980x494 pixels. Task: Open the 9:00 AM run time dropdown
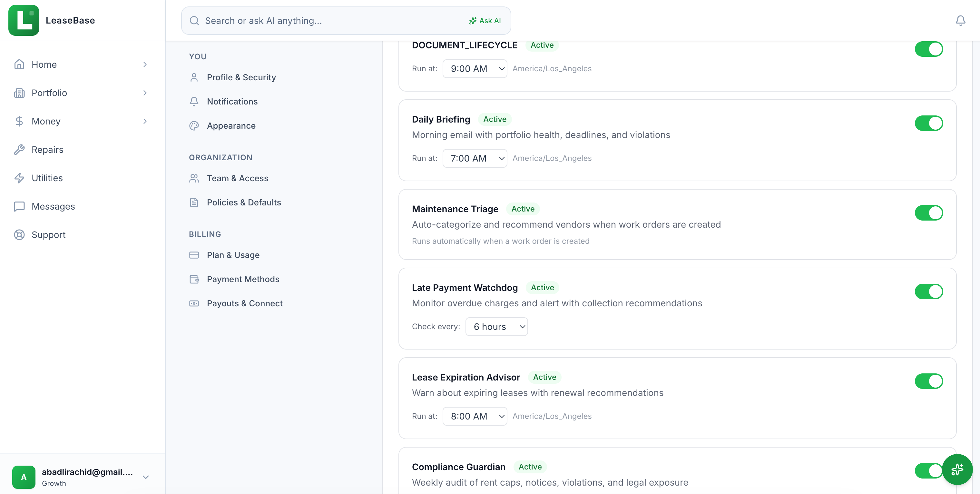click(x=475, y=69)
